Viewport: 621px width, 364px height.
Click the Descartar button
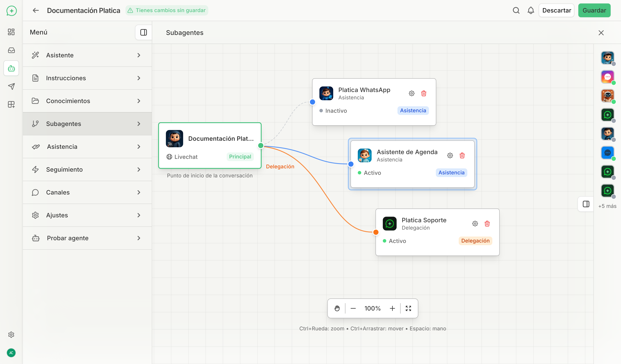556,10
